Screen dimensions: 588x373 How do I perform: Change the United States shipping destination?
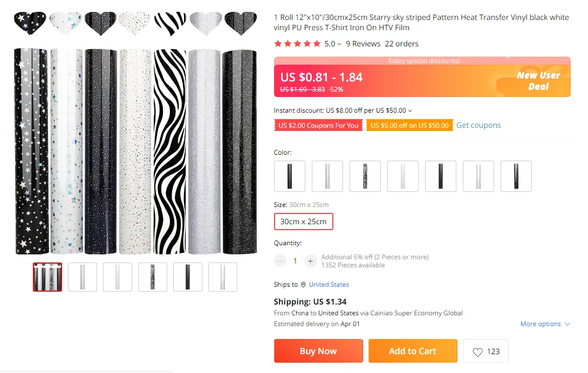[329, 285]
